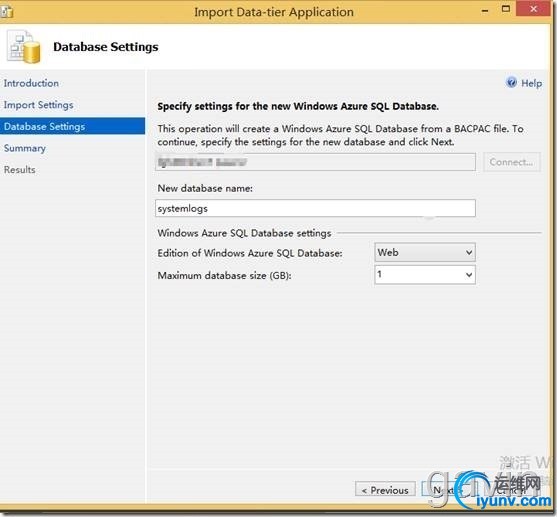Viewport: 557px width, 517px height.
Task: Click the 'New database name:' label
Action: 205,188
